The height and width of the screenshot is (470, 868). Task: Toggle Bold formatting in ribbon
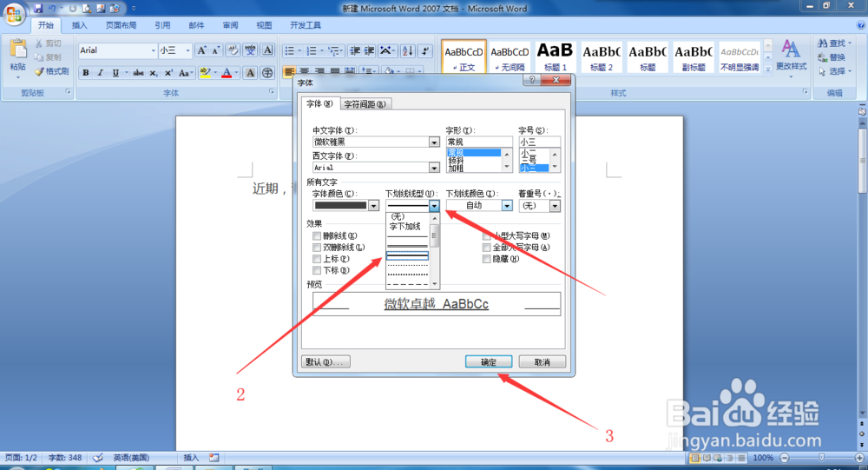[86, 73]
